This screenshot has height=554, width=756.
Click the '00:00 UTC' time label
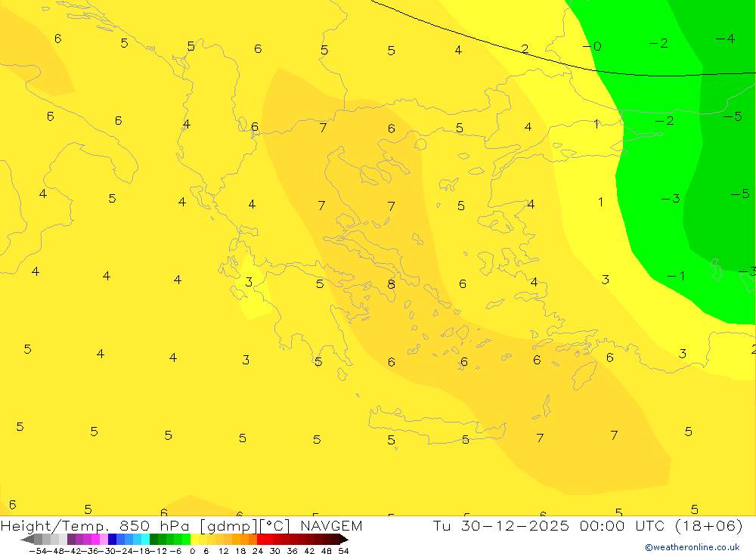click(x=622, y=525)
